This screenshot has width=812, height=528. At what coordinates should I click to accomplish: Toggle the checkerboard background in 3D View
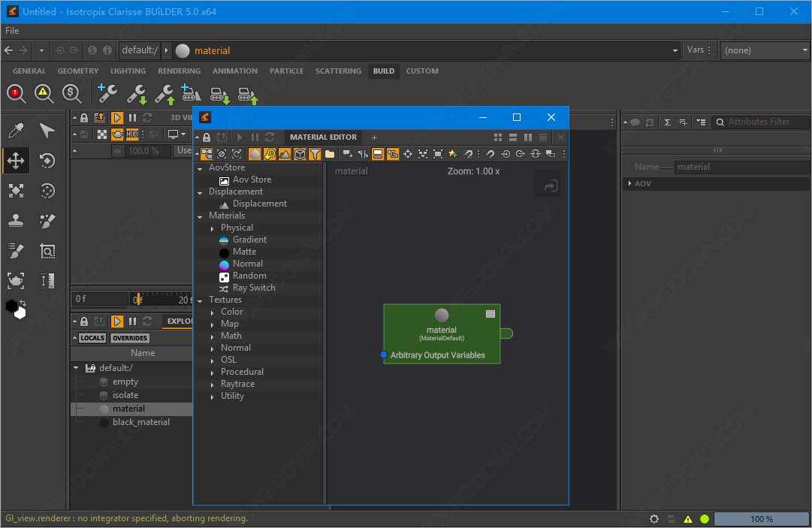[x=103, y=134]
